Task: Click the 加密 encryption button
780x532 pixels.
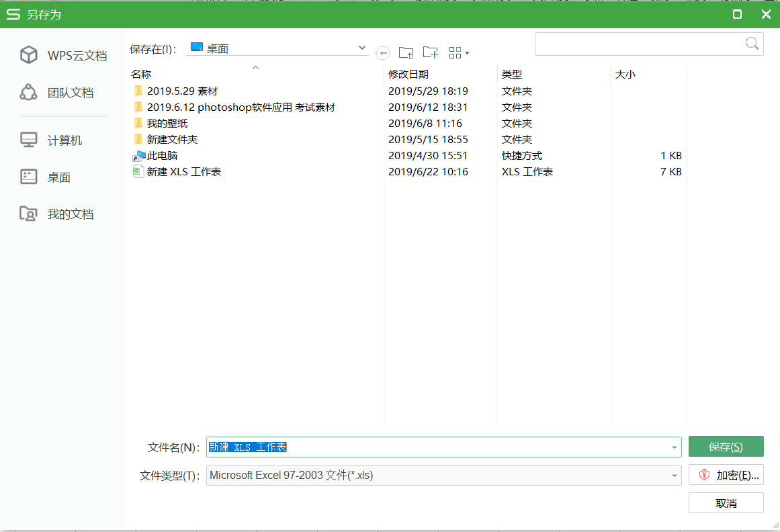Action: coord(726,474)
